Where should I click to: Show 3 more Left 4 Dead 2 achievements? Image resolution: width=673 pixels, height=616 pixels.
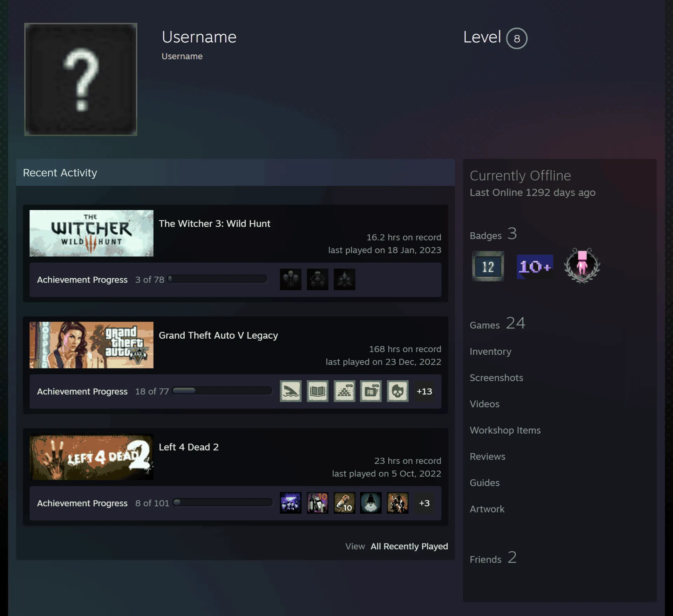click(x=424, y=503)
